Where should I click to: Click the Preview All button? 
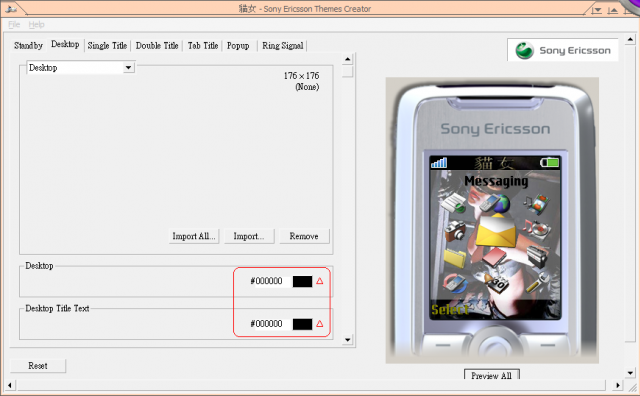click(491, 375)
